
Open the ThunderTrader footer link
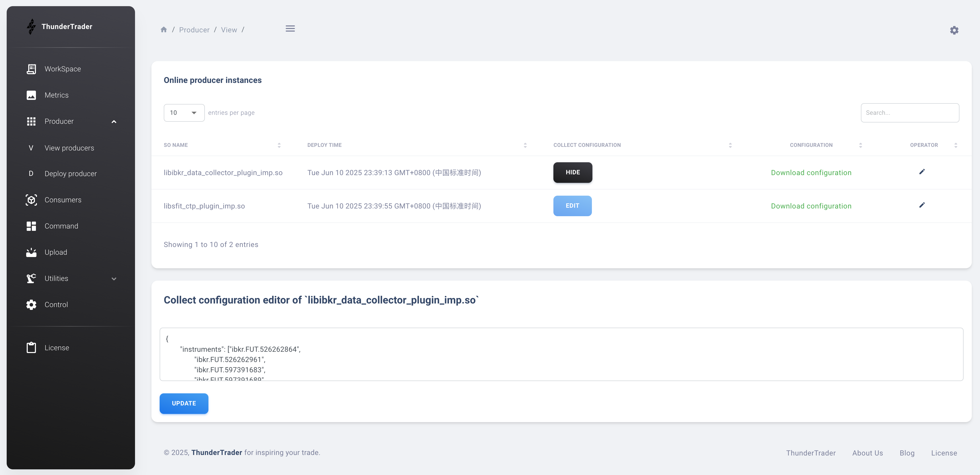811,453
